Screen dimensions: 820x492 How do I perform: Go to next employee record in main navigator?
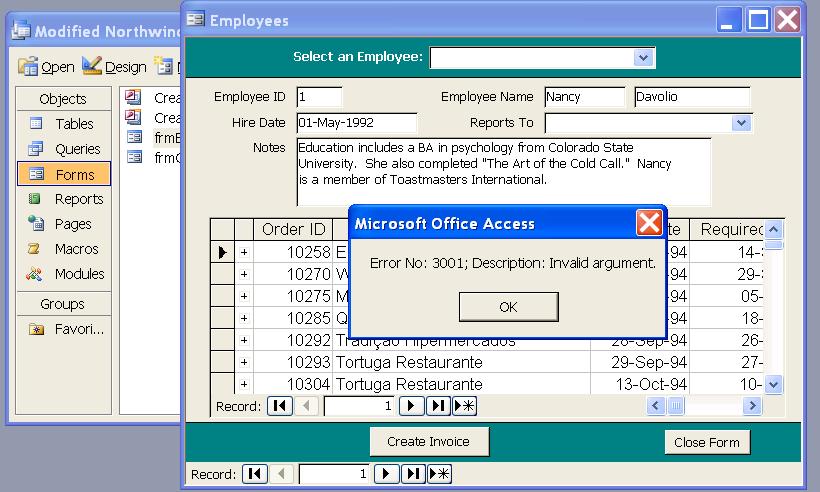(x=386, y=474)
